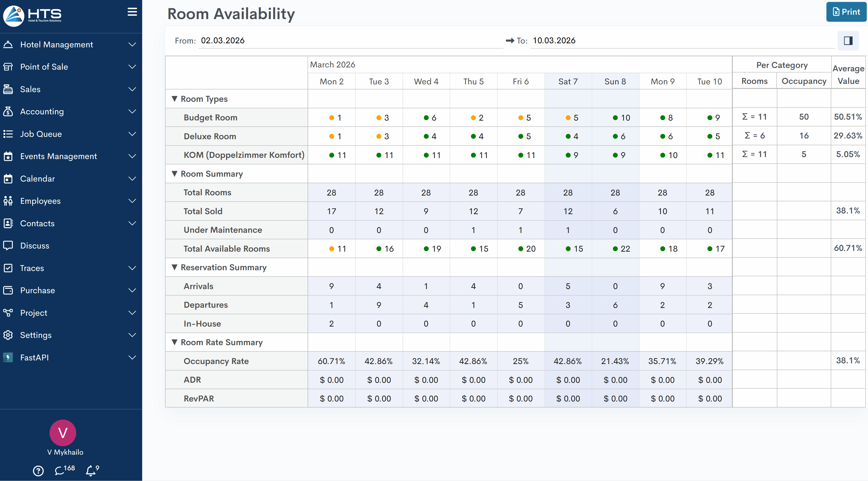Click the Discuss chat icon
This screenshot has width=868, height=481.
(x=8, y=246)
